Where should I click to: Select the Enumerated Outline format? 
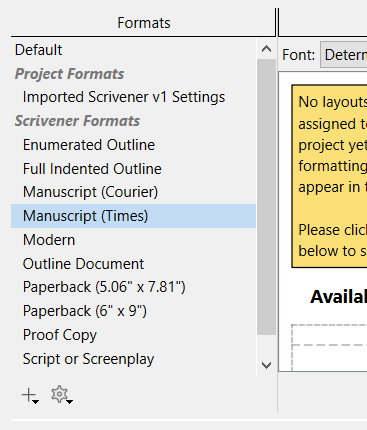[133, 145]
